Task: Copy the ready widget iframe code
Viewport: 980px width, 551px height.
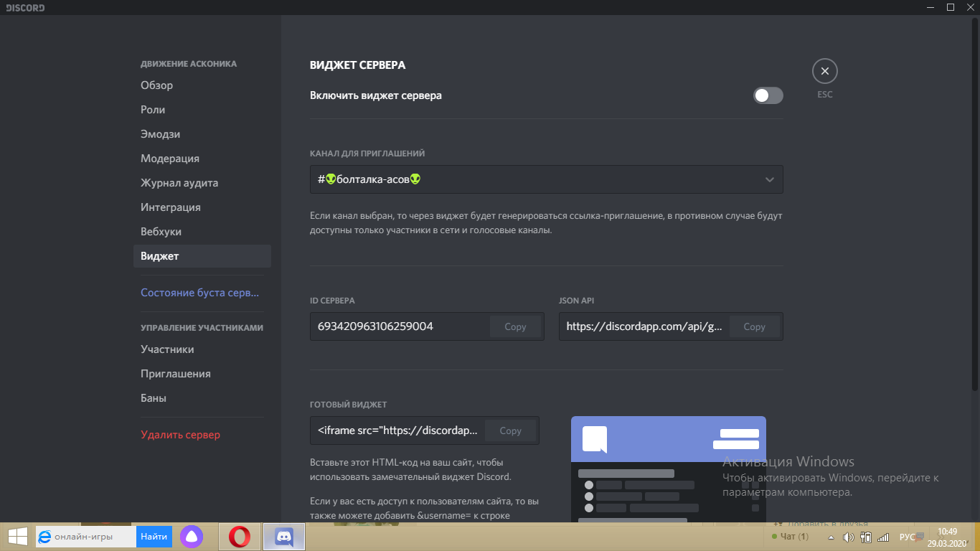Action: tap(510, 430)
